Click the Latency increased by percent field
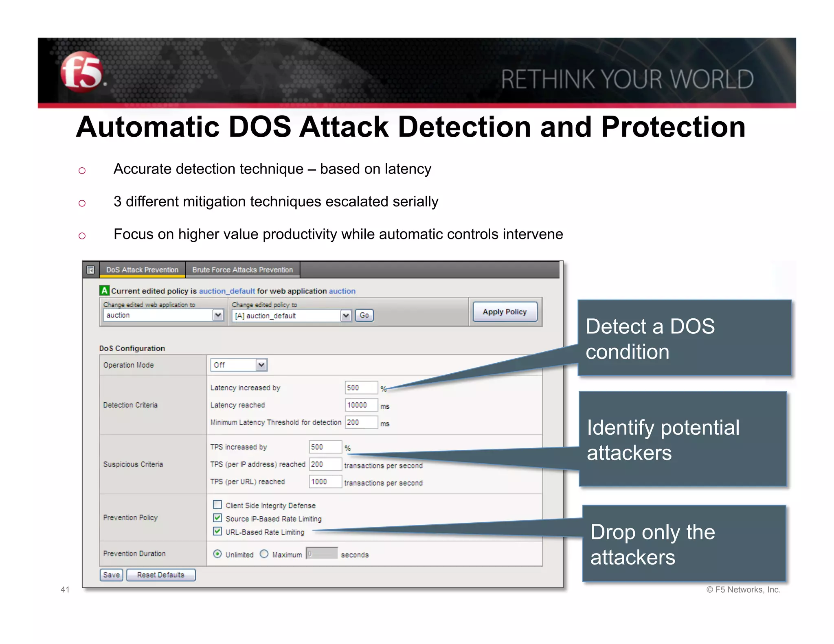The image size is (834, 644). tap(361, 388)
